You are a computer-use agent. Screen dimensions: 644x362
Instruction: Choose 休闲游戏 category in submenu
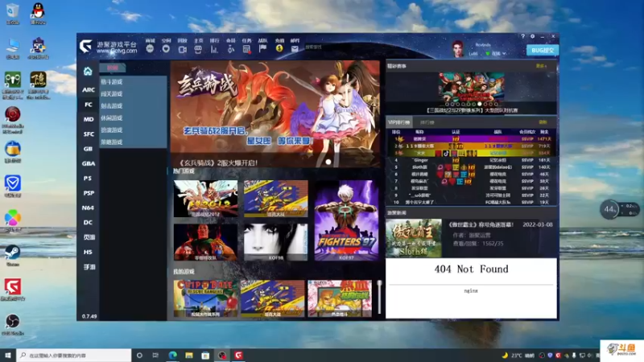(x=111, y=117)
